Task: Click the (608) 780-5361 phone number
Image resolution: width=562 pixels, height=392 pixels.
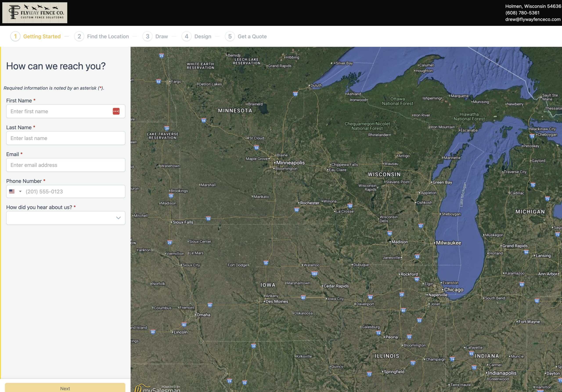Action: (x=522, y=13)
